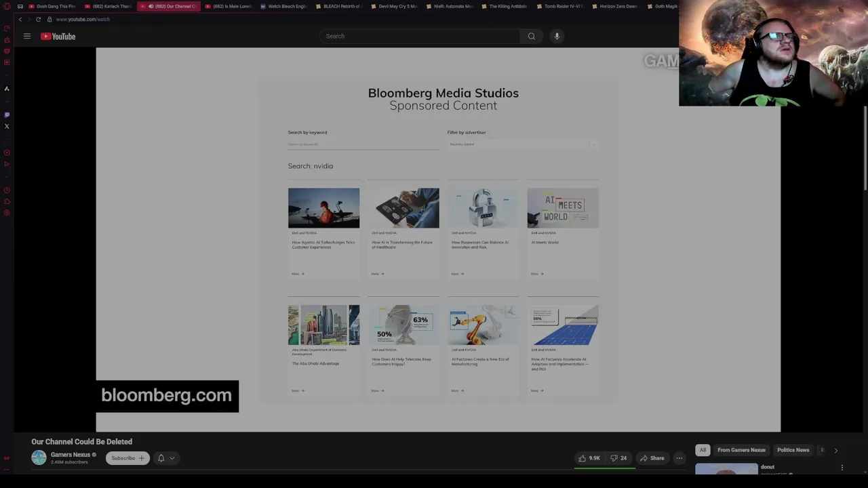
Task: Start voice search with microphone icon
Action: pyautogui.click(x=557, y=36)
